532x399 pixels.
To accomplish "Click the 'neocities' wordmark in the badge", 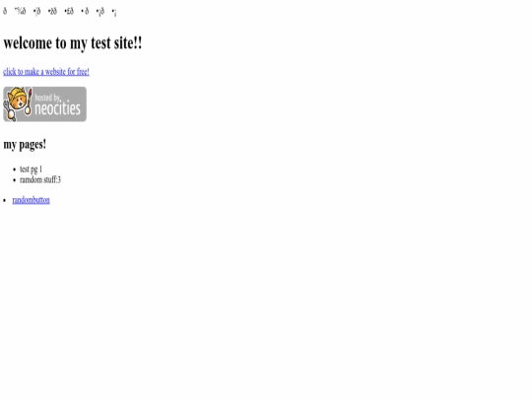I will 58,108.
